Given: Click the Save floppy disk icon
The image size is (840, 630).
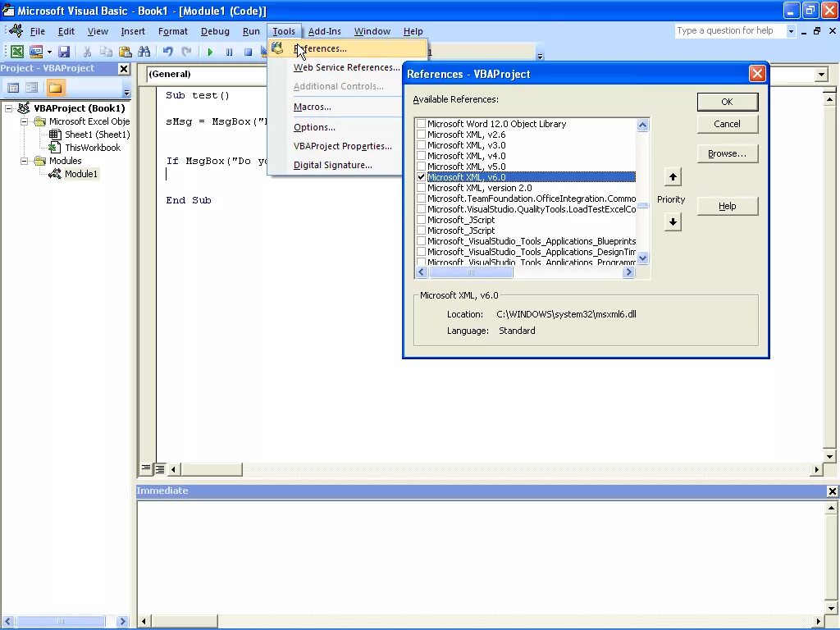Looking at the screenshot, I should click(x=64, y=52).
